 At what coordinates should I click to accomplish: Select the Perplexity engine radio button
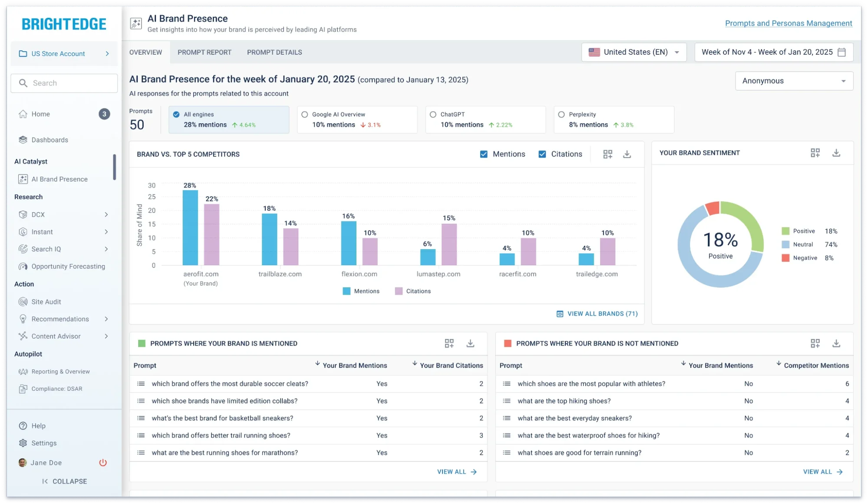click(561, 114)
